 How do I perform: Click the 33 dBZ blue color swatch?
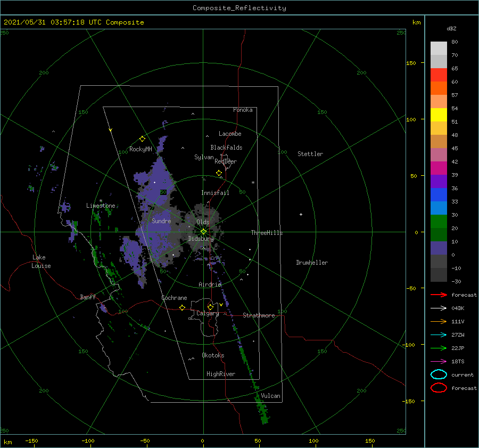(x=439, y=194)
